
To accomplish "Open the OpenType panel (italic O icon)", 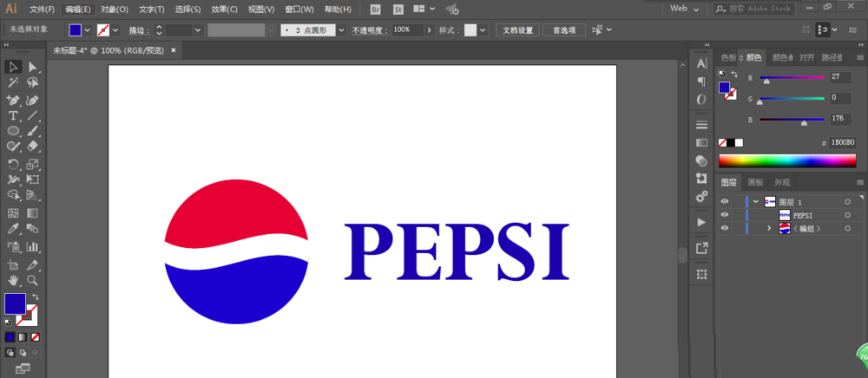I will coord(701,100).
